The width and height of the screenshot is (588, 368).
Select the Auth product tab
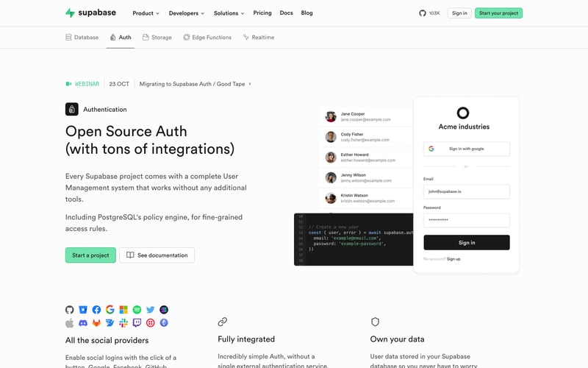pos(121,38)
